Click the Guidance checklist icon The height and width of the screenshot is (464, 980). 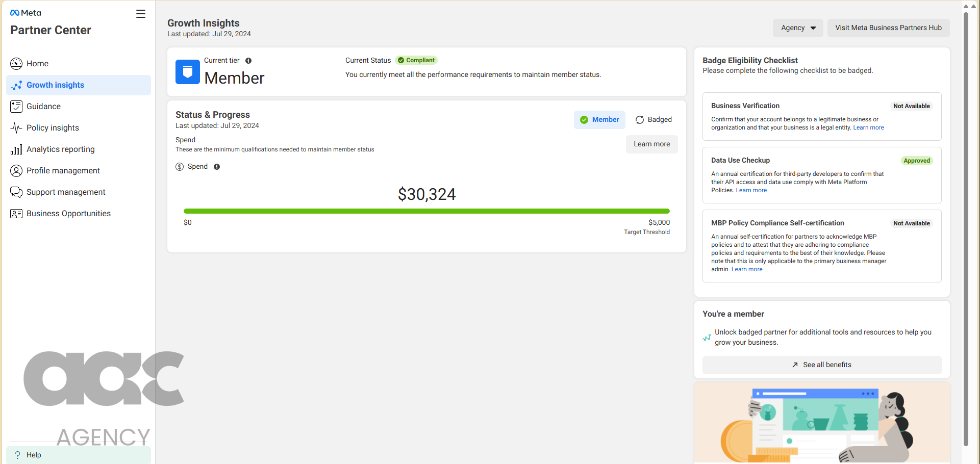(16, 107)
